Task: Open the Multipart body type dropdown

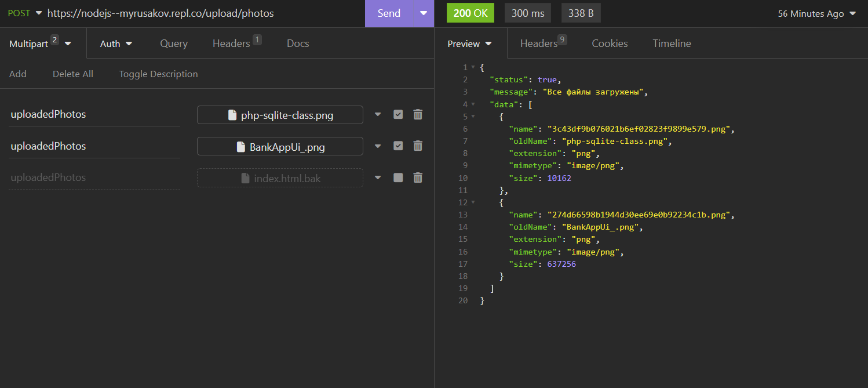Action: click(x=40, y=43)
